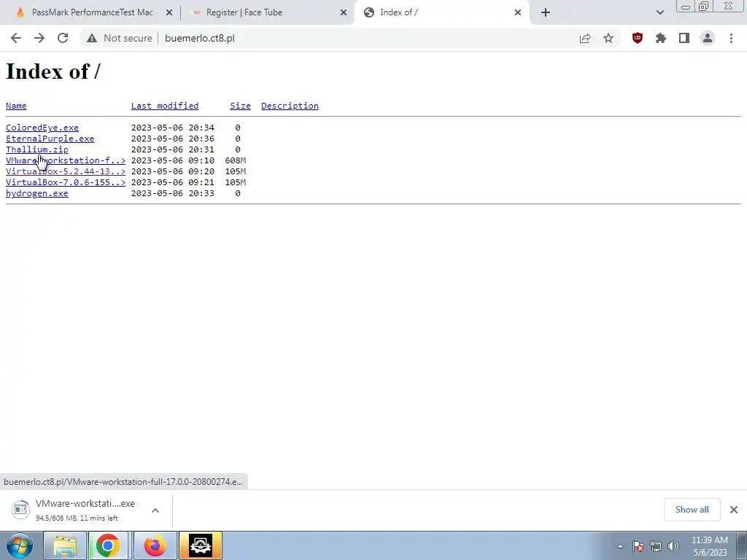Image resolution: width=747 pixels, height=560 pixels.
Task: Close the Index of / tab
Action: coord(518,12)
